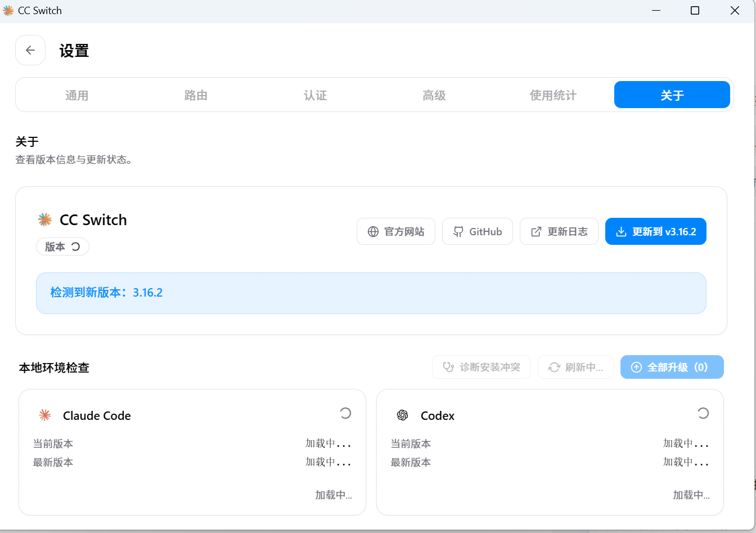
Task: Click the GitHub cat icon
Action: coord(458,231)
